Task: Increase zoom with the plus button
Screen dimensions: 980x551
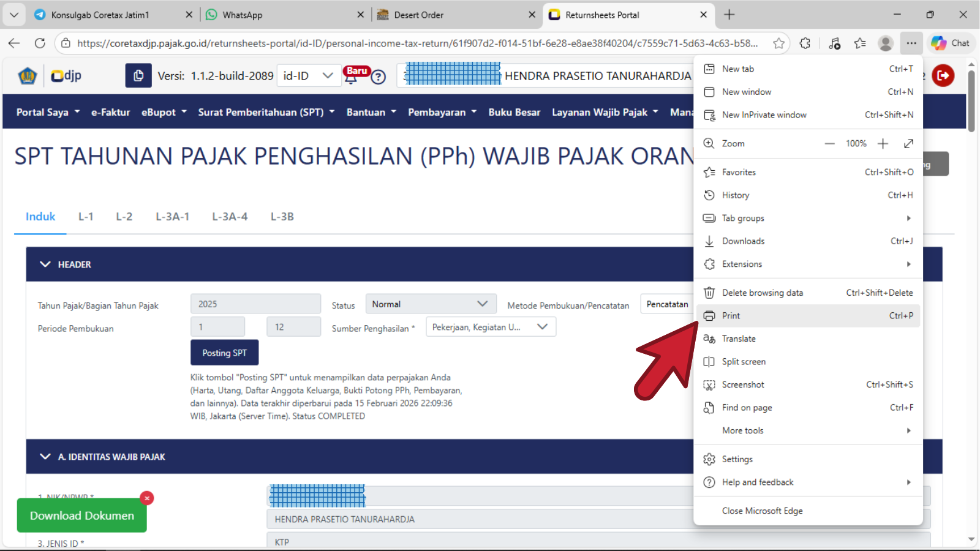Action: [883, 143]
